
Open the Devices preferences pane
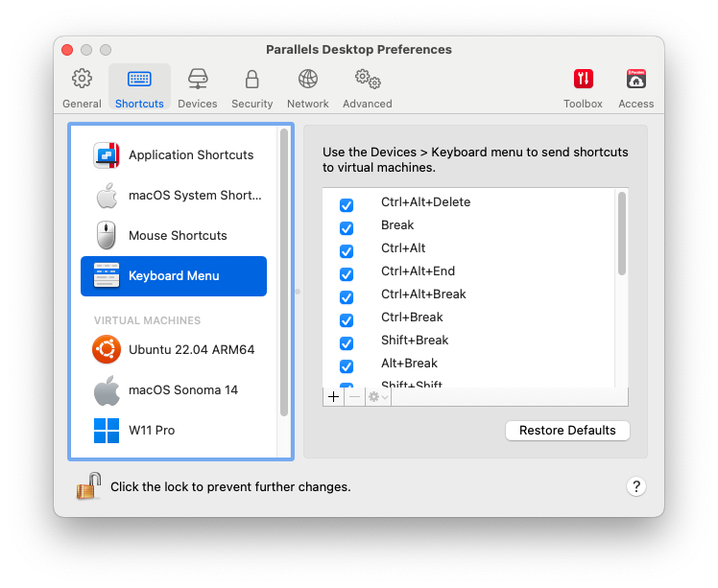coord(197,87)
